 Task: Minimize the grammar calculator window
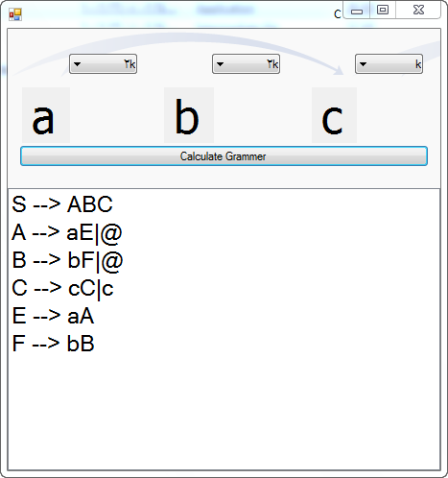(357, 11)
